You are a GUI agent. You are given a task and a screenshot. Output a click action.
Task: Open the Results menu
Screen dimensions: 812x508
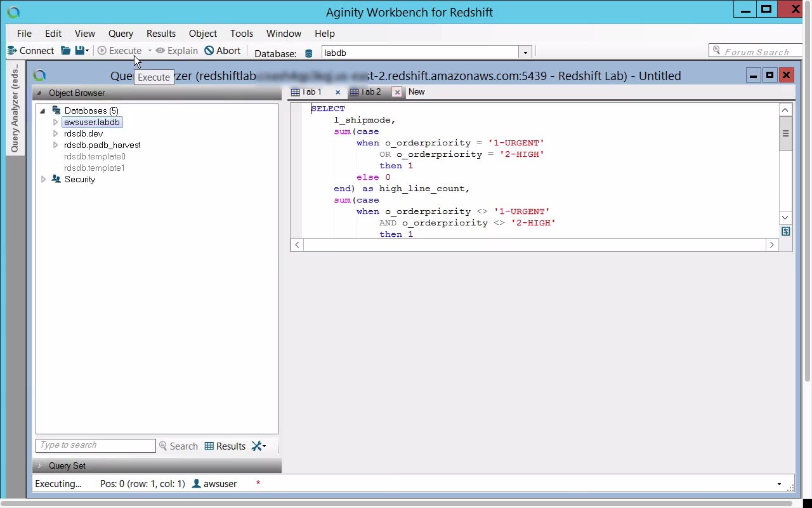tap(161, 34)
